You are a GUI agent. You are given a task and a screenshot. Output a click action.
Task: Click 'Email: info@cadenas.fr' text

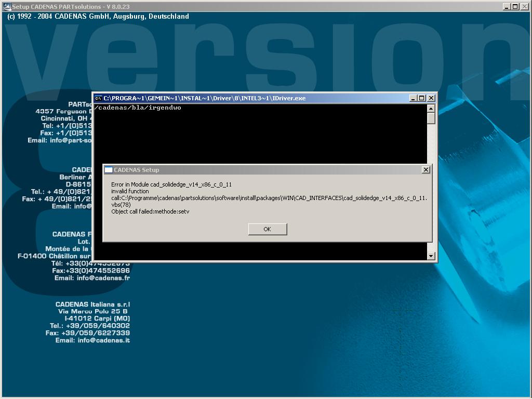coord(92,278)
